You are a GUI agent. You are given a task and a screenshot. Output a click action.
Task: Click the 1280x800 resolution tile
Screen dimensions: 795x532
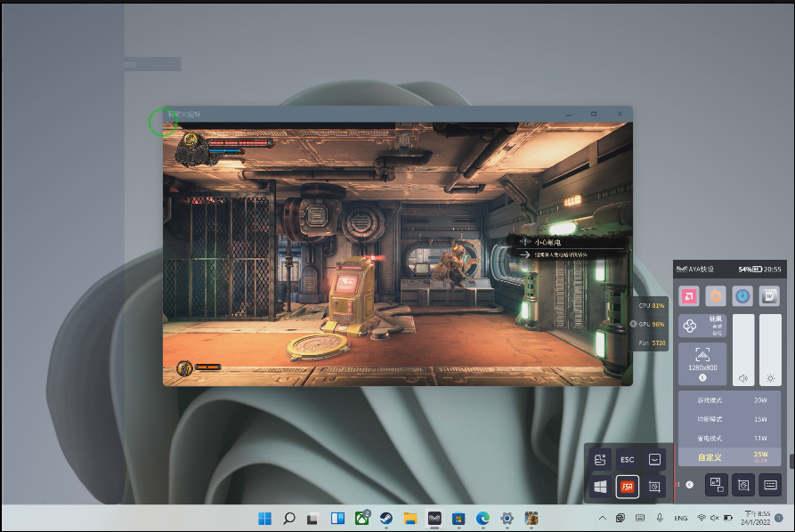pos(702,364)
